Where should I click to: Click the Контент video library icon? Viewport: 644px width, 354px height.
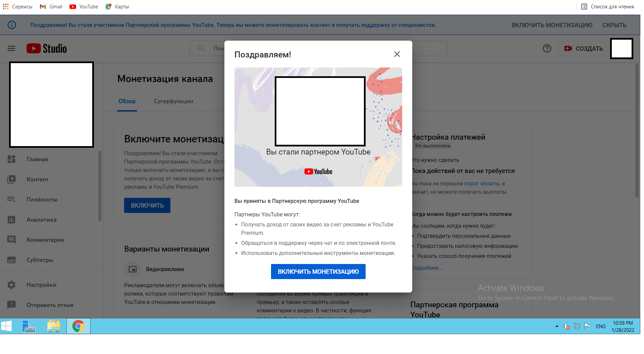pyautogui.click(x=11, y=179)
